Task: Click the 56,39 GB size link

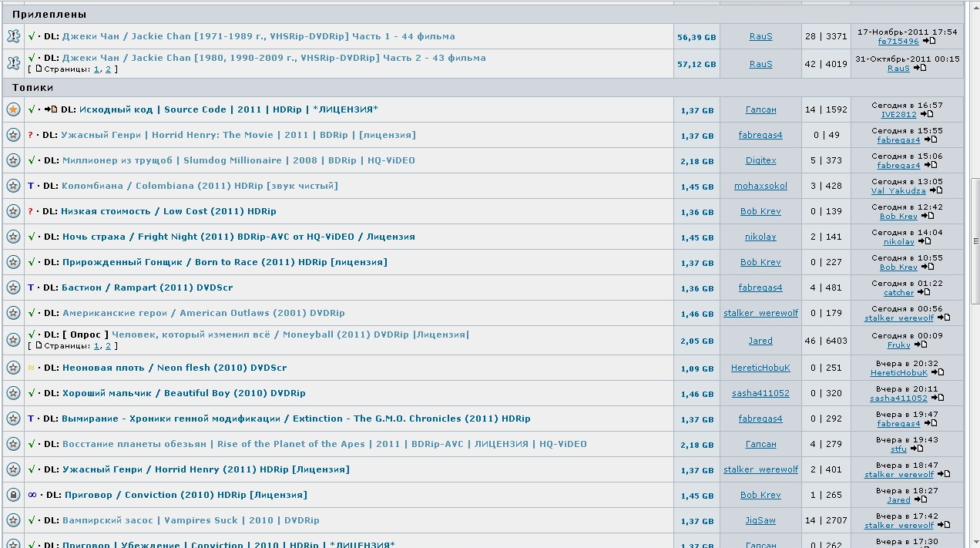Action: (x=696, y=37)
